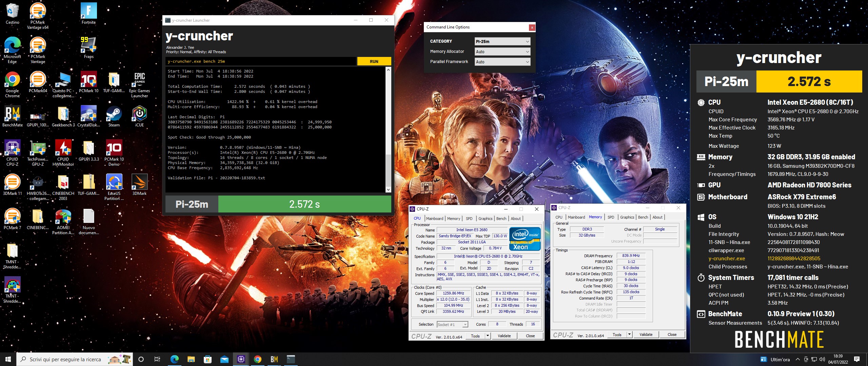Select CPU tab in CPU-Z Memory window
868x366 pixels.
559,217
